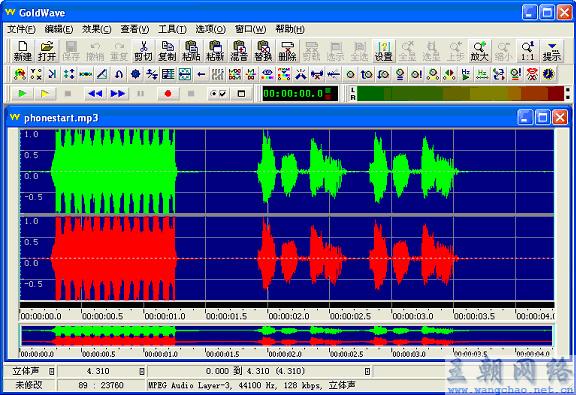Click the L/R level meter bar
Screen dimensions: 576x395
point(461,93)
